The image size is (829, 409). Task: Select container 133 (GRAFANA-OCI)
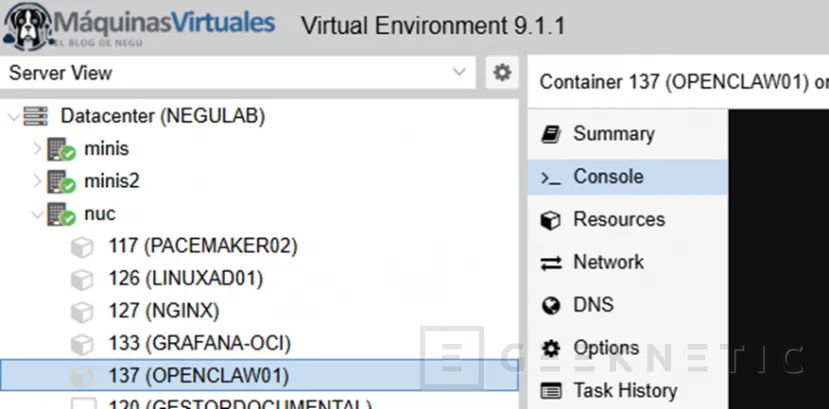click(199, 344)
